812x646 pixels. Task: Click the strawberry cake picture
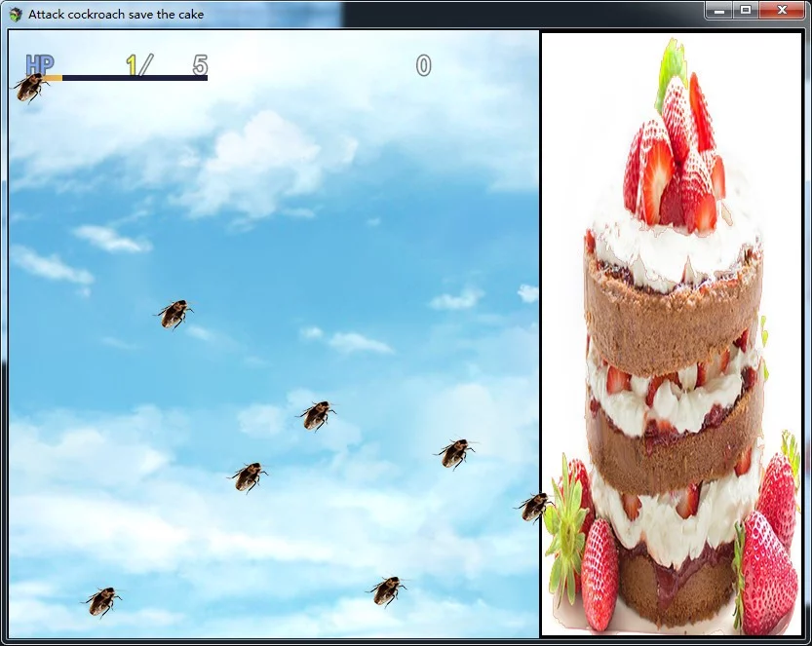click(x=672, y=334)
